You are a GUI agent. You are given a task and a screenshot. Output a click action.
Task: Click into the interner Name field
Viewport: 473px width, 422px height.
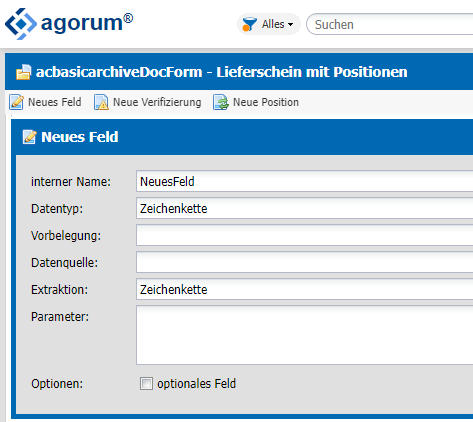coord(304,181)
